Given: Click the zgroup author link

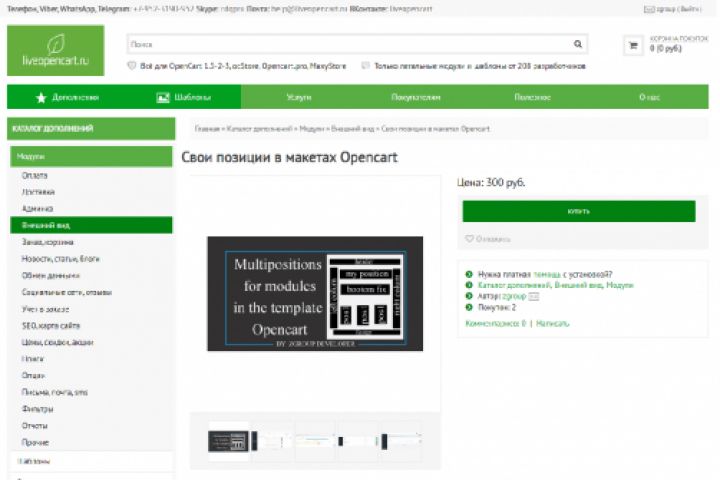Looking at the screenshot, I should tap(514, 296).
